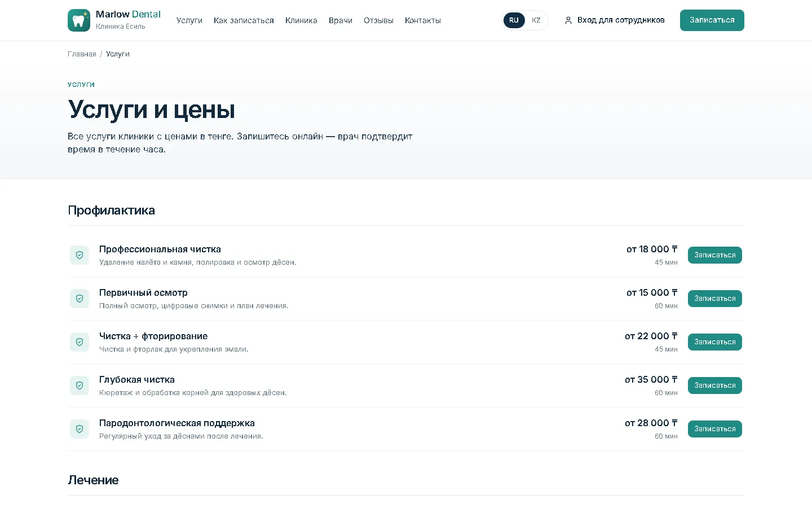The image size is (812, 508).
Task: Click the price от 28 000 ₸
Action: pyautogui.click(x=651, y=423)
